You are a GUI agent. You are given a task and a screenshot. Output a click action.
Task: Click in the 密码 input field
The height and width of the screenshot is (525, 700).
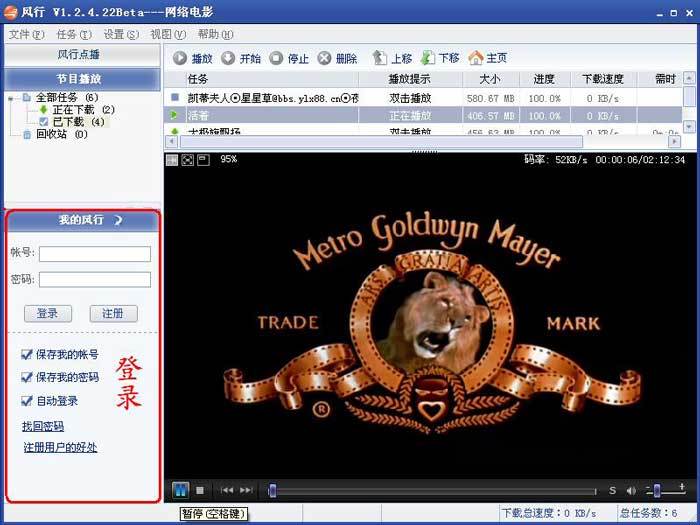(95, 279)
